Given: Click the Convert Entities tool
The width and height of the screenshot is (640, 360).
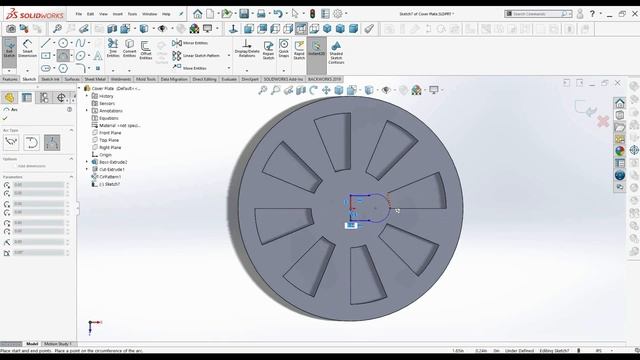Looking at the screenshot, I should coord(129,49).
